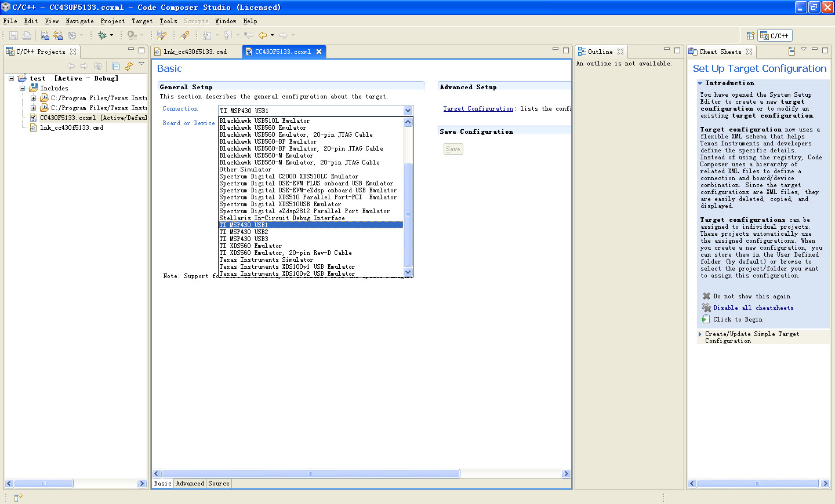Screen dimensions: 835x504
Task: Choose Texas Instruments XDS100v1 USB Emulator
Action: click(287, 266)
